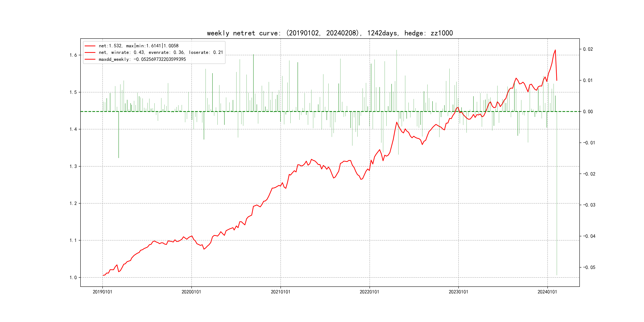
Task: Click the 1.1 left axis tick label
Action: click(73, 241)
